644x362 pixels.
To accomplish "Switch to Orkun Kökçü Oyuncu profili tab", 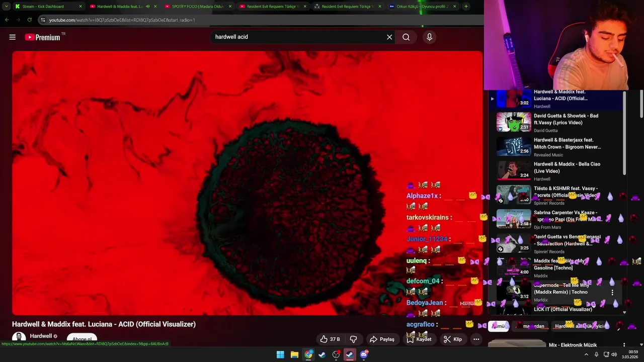I will 423,7.
